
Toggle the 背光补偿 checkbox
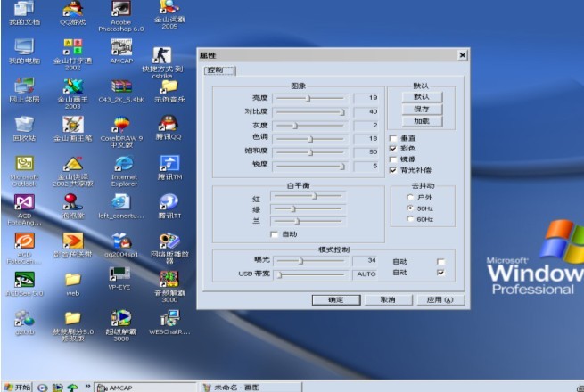point(393,169)
